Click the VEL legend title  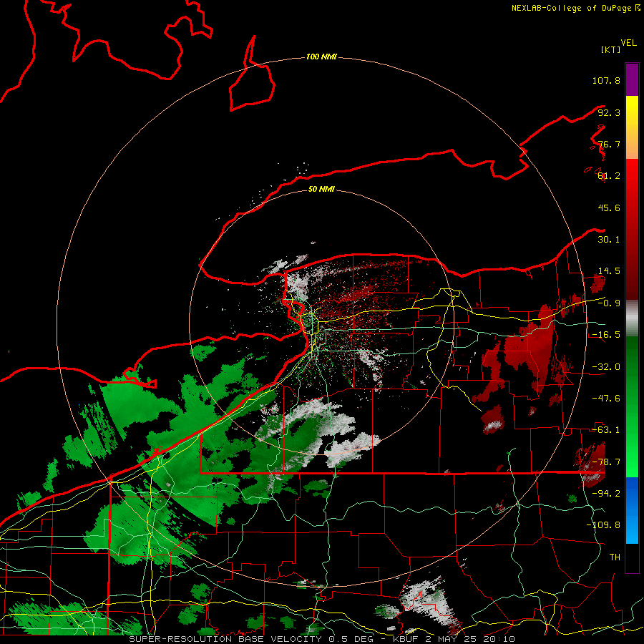tap(628, 43)
